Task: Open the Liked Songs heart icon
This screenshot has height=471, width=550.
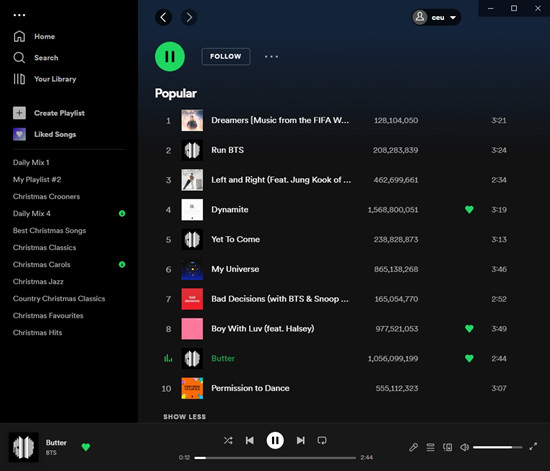Action: [x=19, y=134]
